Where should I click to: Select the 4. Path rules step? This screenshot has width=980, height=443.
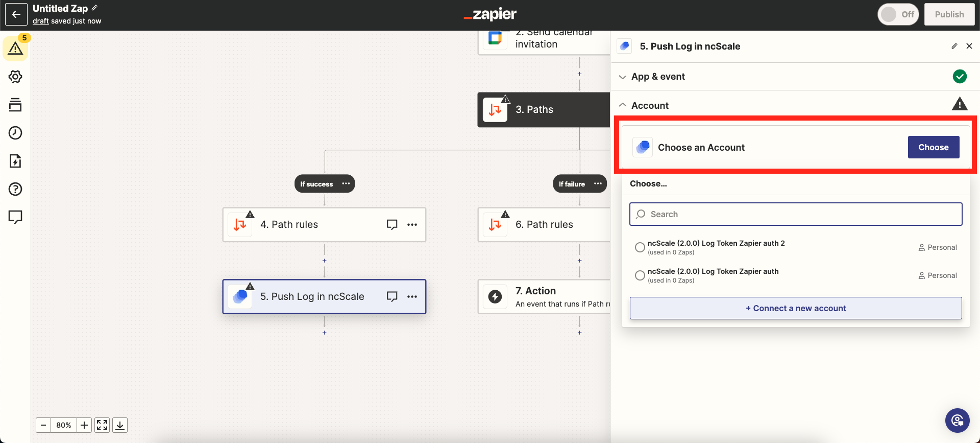[x=324, y=224]
